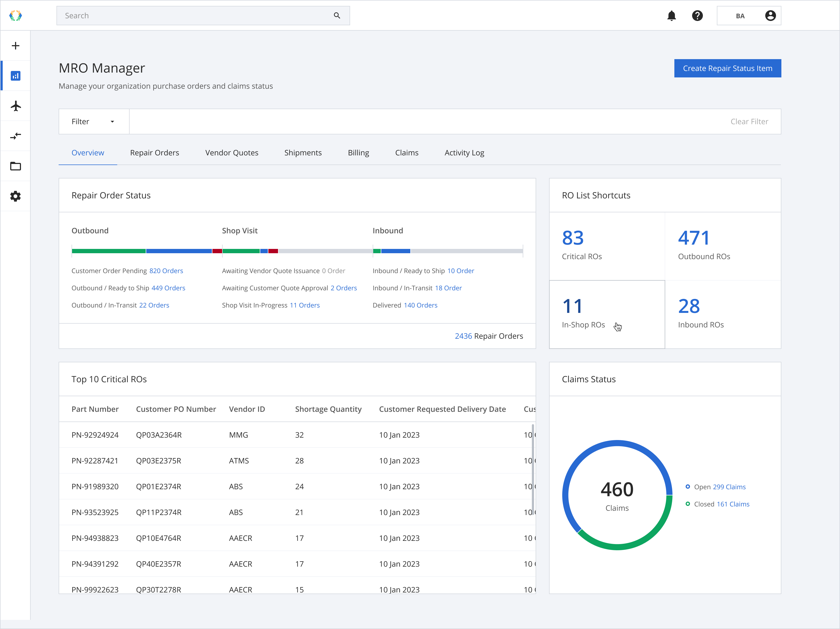
Task: Open the help question mark icon
Action: (697, 16)
